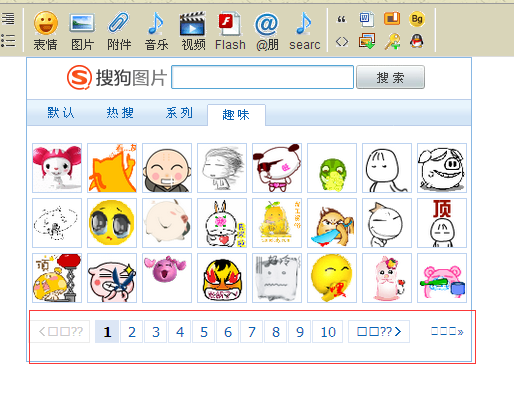514x418 pixels.
Task: Select the yellow teary-eyed face sticker
Action: [112, 223]
